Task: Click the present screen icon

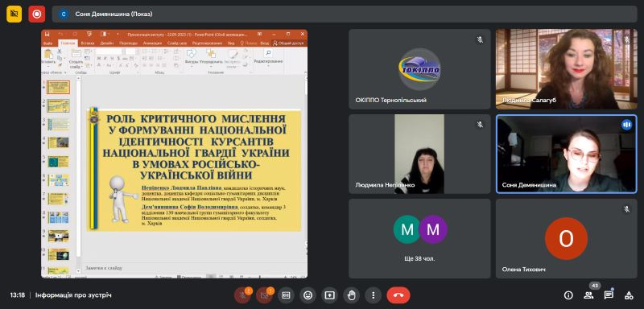Action: (x=329, y=295)
